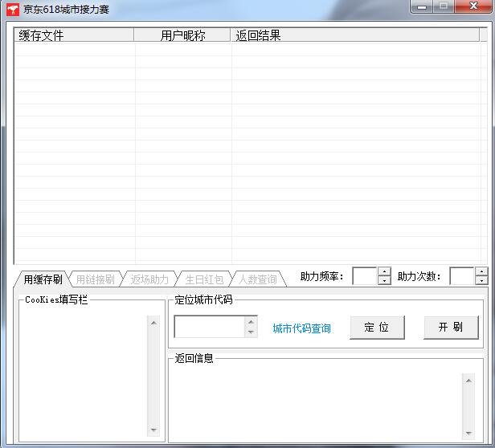Click up arrow in city code box
The image size is (495, 448).
point(251,322)
